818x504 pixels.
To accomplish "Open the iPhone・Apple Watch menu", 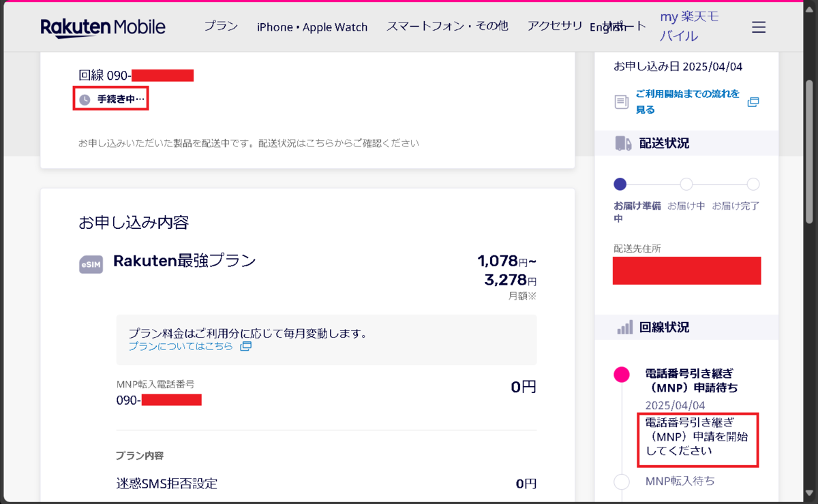I will (x=312, y=27).
